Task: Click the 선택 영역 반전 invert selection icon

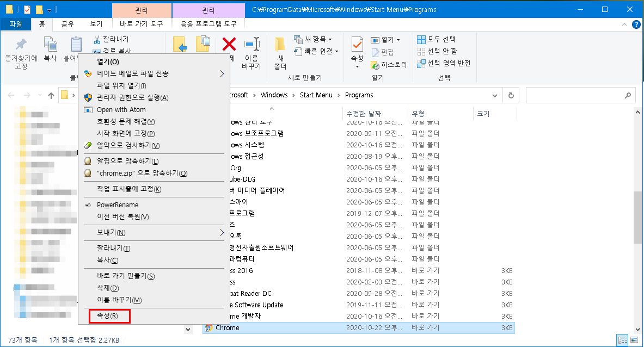Action: [422, 63]
